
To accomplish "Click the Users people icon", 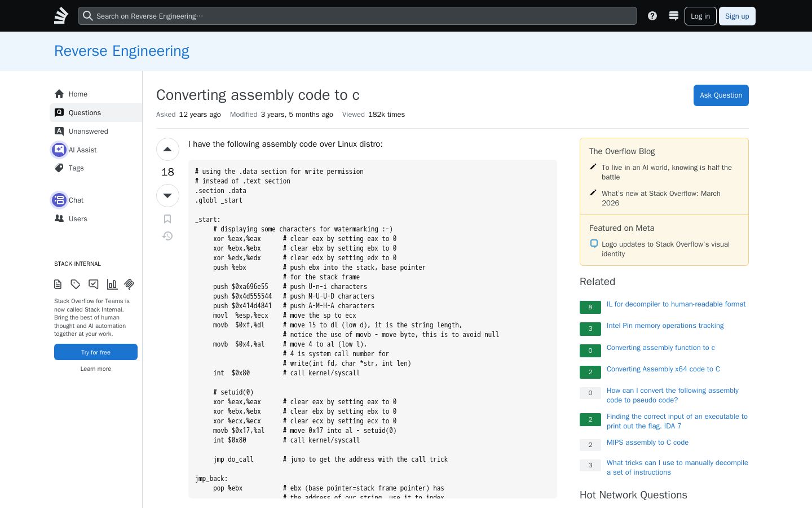I will (59, 218).
